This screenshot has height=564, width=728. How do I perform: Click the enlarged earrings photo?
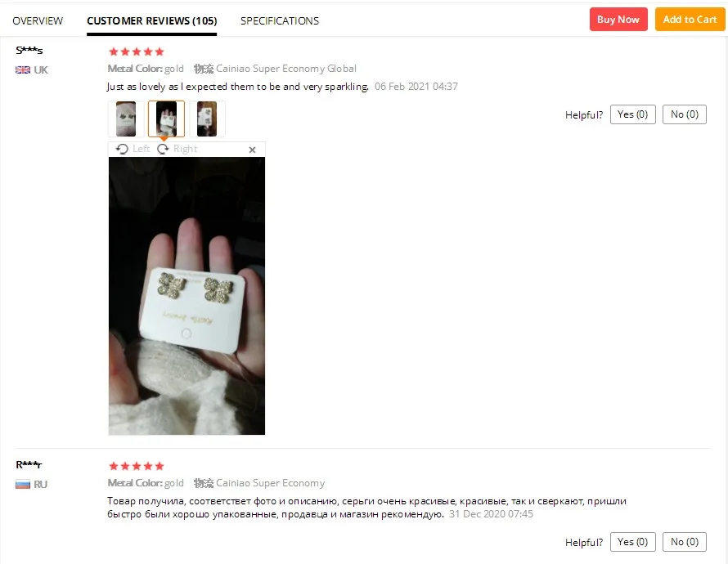pyautogui.click(x=186, y=296)
